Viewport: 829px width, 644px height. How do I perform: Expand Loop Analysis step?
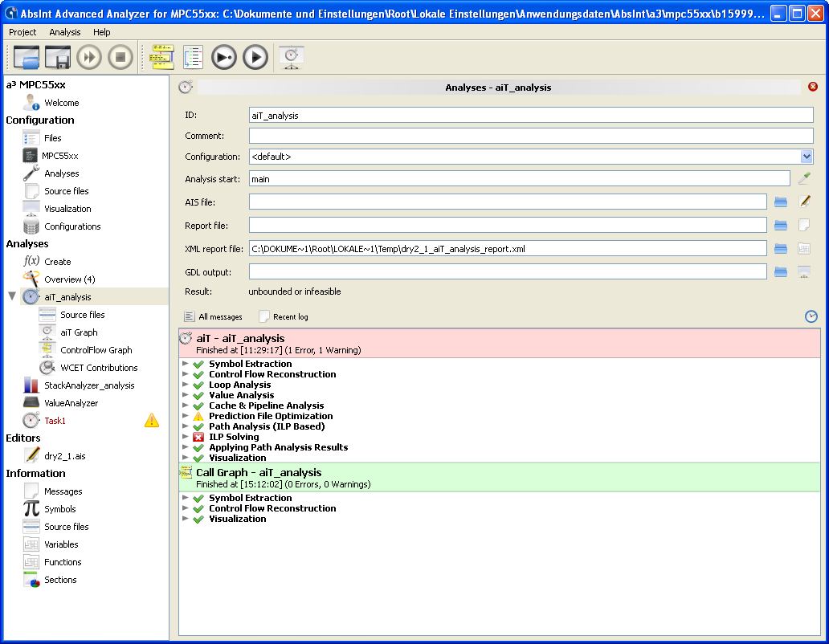click(x=185, y=385)
